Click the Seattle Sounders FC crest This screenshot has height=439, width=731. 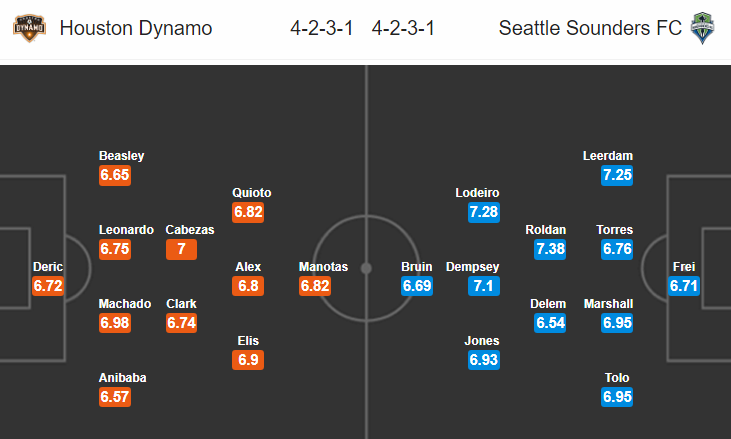click(700, 27)
